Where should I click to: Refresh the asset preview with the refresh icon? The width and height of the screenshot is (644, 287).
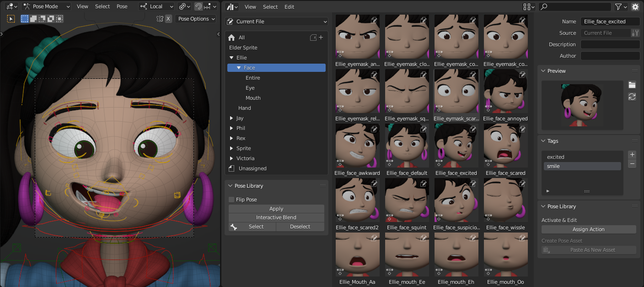(632, 97)
